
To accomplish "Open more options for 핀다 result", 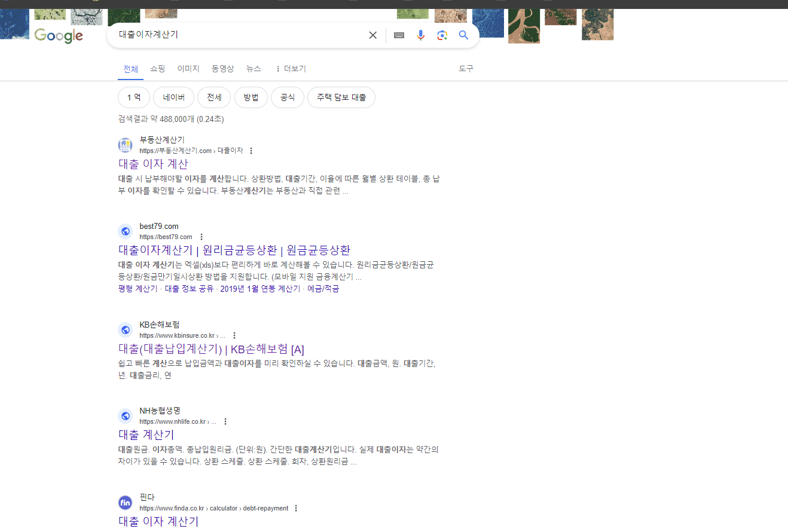I will pyautogui.click(x=296, y=508).
